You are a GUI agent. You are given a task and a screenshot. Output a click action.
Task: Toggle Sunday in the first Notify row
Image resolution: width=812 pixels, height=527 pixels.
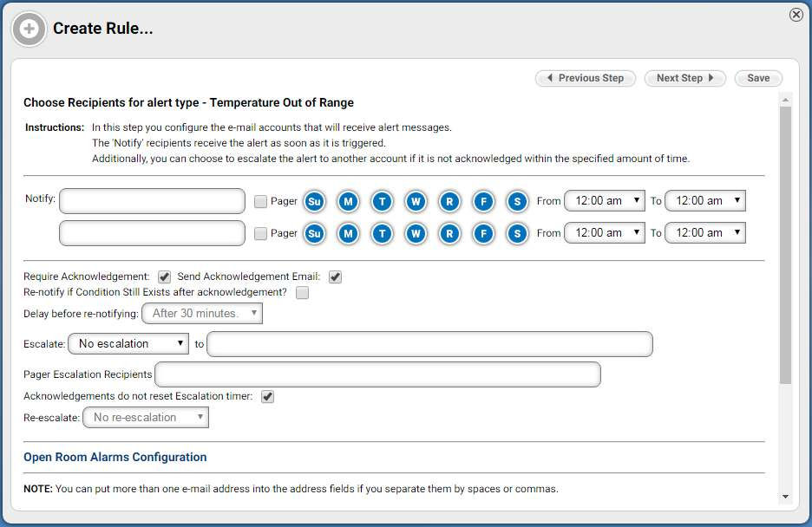click(x=314, y=201)
